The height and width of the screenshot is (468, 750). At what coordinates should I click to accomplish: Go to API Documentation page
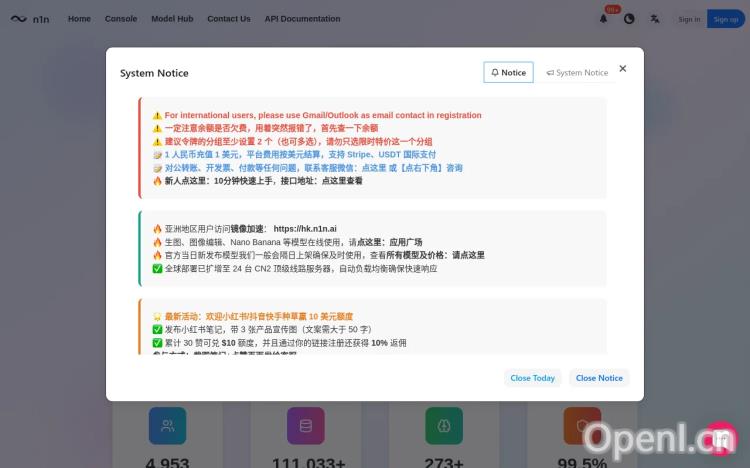point(302,19)
